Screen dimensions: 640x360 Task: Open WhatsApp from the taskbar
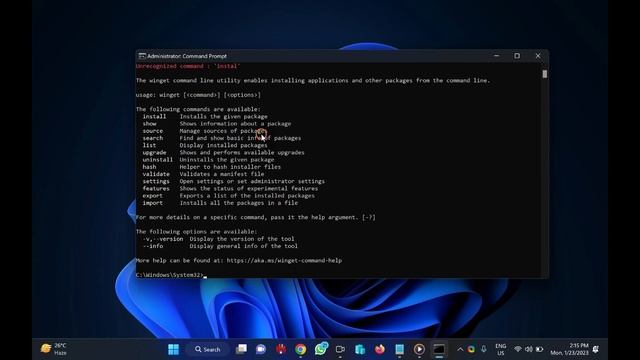[x=321, y=349]
